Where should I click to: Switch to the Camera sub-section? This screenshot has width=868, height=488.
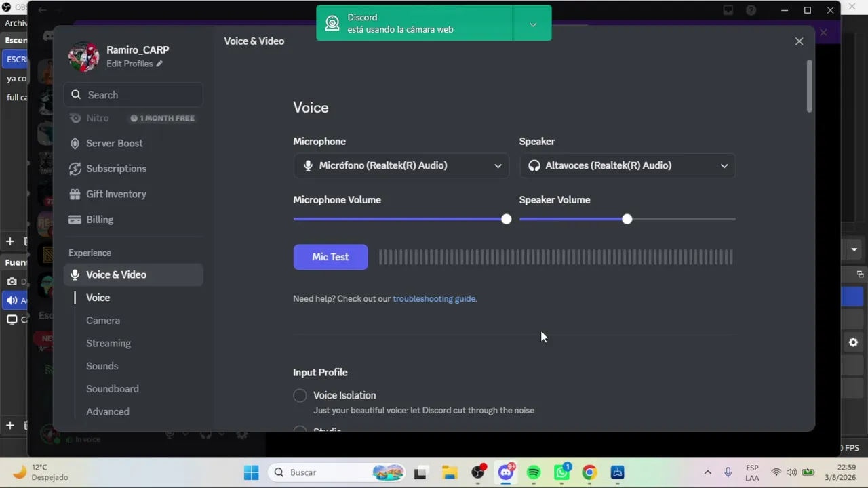[x=103, y=321]
